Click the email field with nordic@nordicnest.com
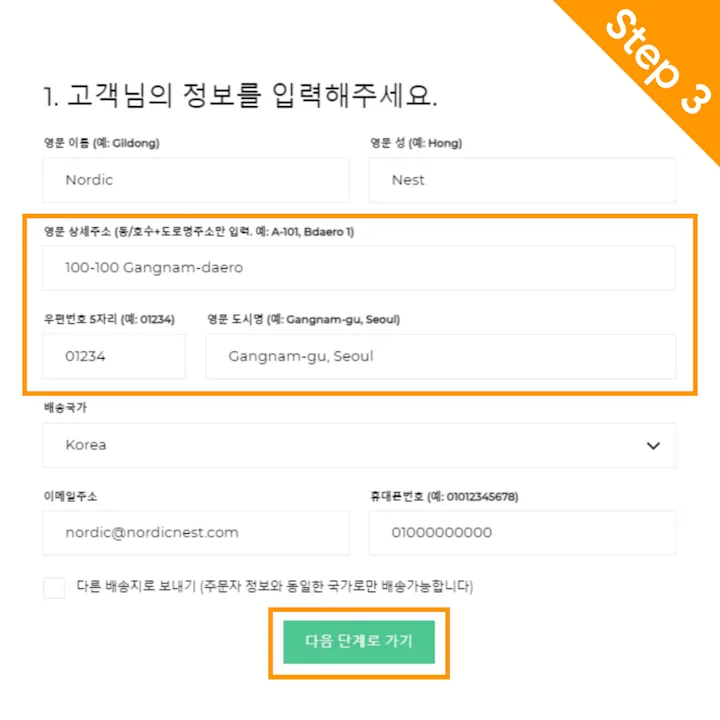The image size is (720, 720). click(x=196, y=533)
